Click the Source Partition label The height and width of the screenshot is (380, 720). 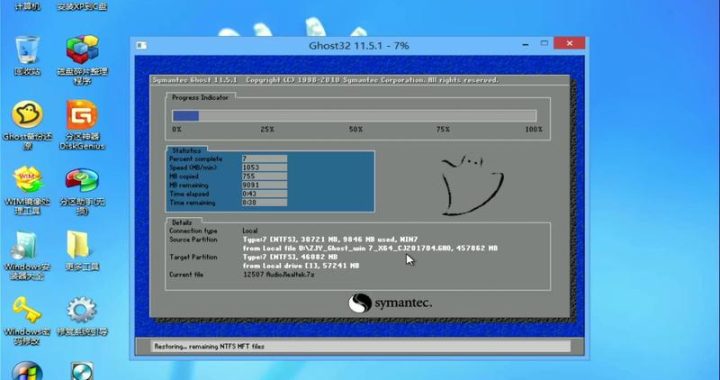(x=193, y=240)
